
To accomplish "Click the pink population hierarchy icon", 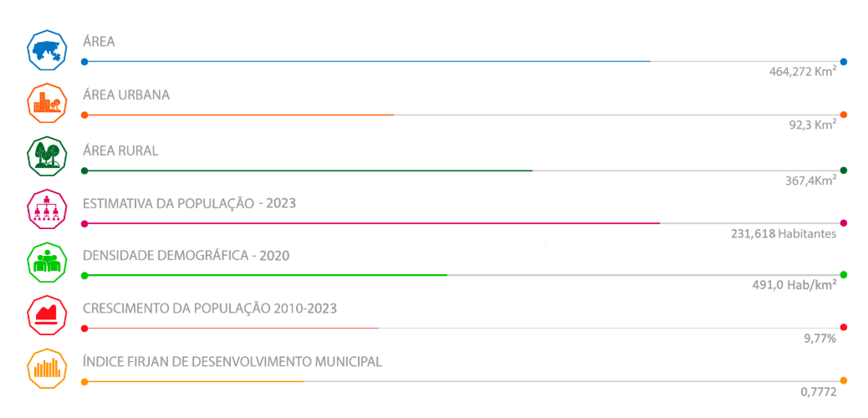I will click(x=47, y=209).
